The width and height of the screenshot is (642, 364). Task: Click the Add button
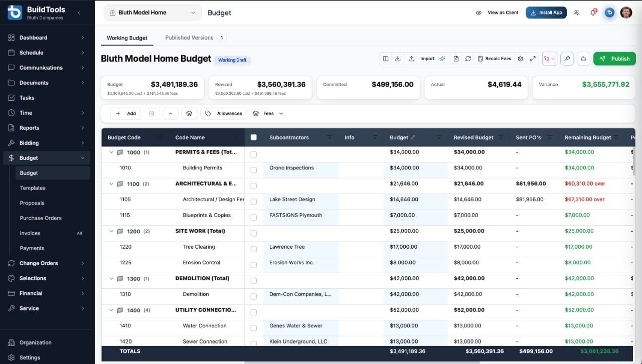125,114
